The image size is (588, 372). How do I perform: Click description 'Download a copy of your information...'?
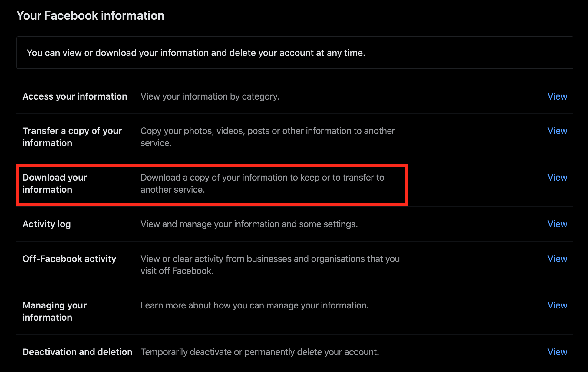pyautogui.click(x=262, y=183)
